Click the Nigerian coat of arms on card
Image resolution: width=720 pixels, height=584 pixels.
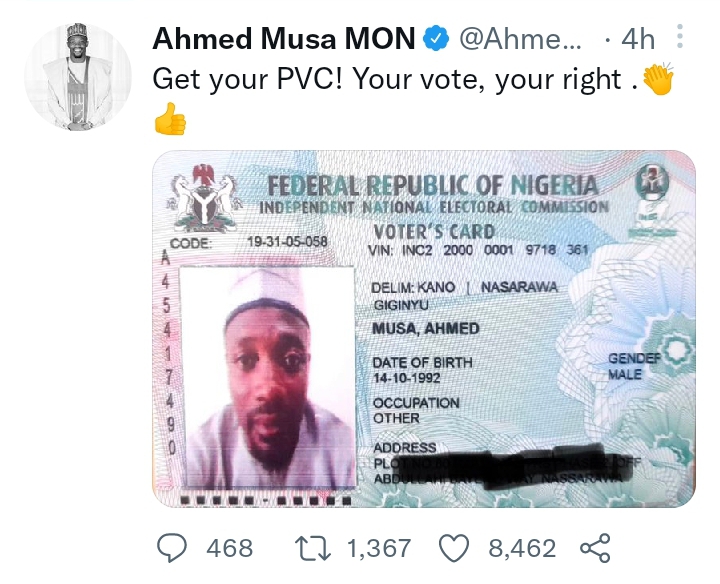[x=206, y=195]
